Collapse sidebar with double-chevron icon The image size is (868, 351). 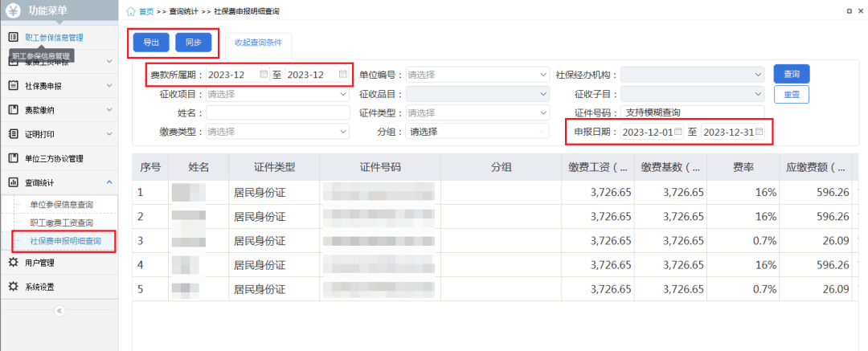coord(59,311)
